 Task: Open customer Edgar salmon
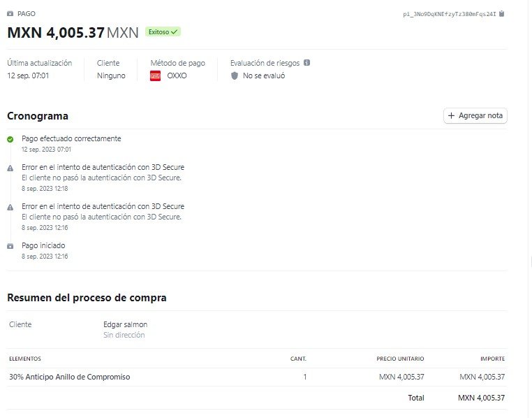pyautogui.click(x=125, y=324)
